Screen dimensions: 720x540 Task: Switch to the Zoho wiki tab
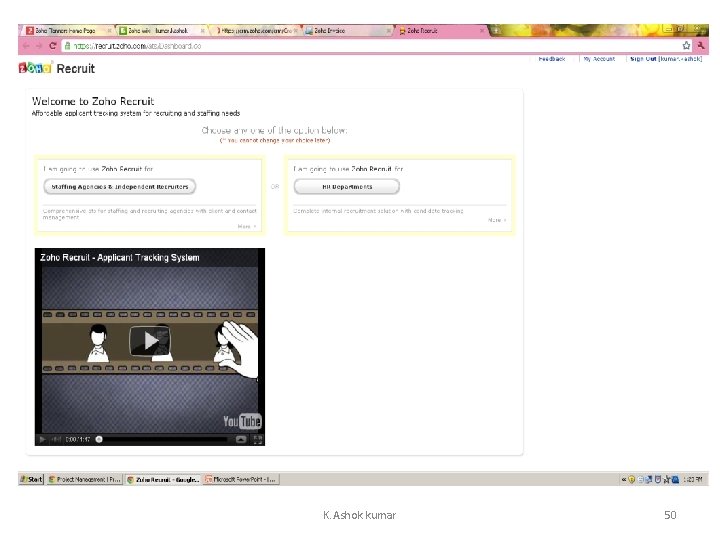click(x=160, y=31)
